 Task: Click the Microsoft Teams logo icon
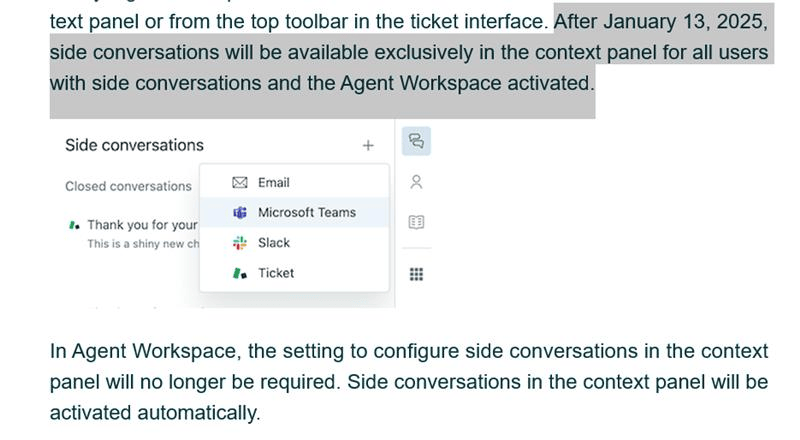[240, 213]
